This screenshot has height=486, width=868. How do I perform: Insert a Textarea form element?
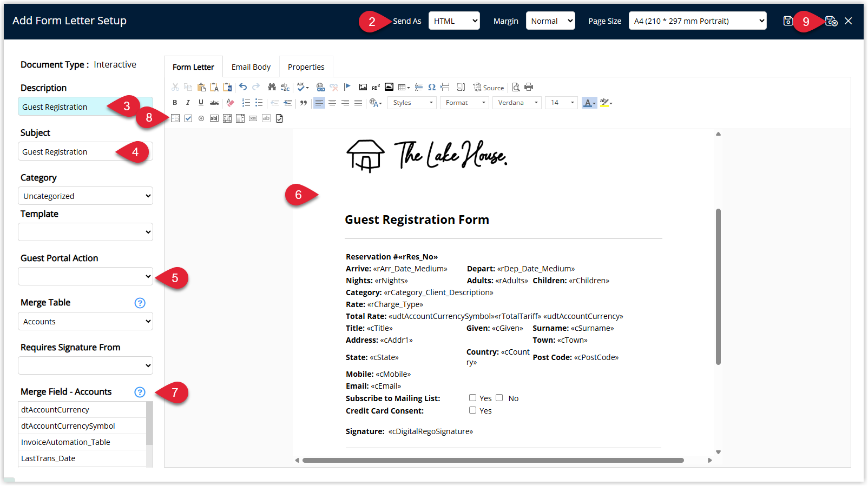click(x=227, y=118)
